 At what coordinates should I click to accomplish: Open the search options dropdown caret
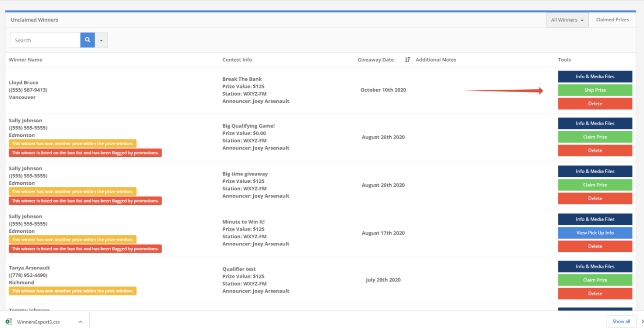click(101, 40)
